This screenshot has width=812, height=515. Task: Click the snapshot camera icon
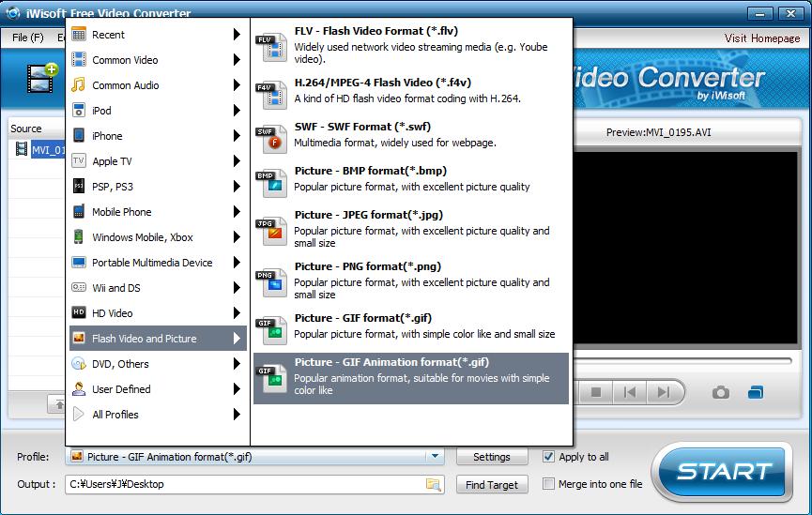pos(720,392)
